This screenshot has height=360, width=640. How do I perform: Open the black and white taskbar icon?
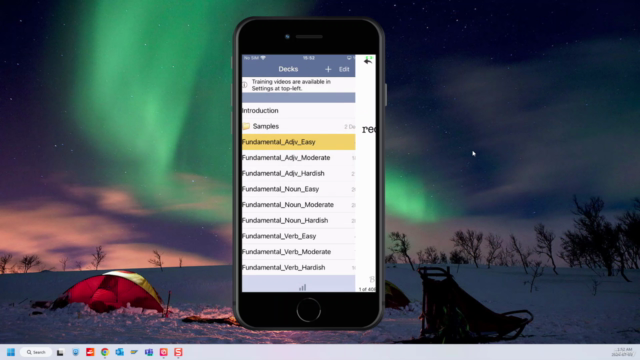pyautogui.click(x=60, y=352)
